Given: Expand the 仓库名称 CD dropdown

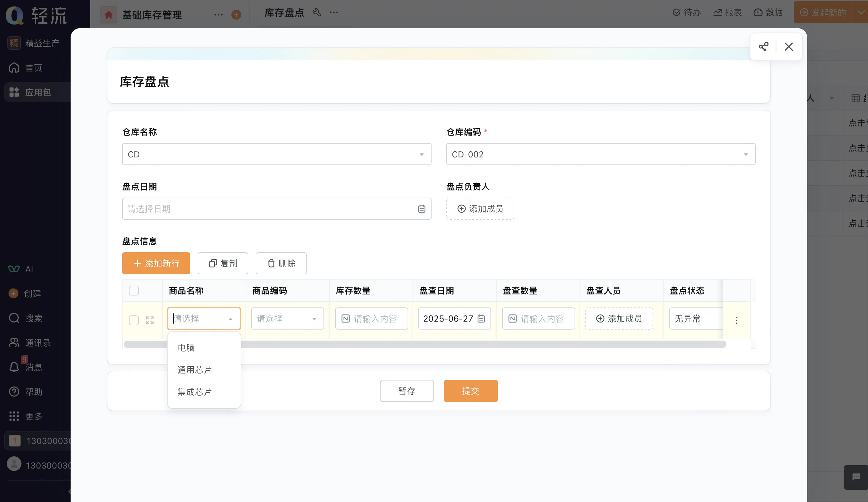Looking at the screenshot, I should [x=277, y=154].
